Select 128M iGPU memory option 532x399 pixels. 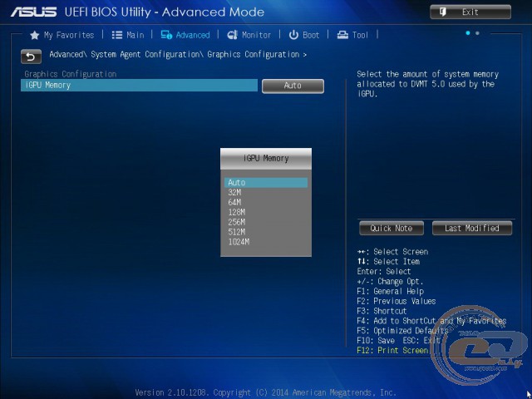[x=236, y=212]
